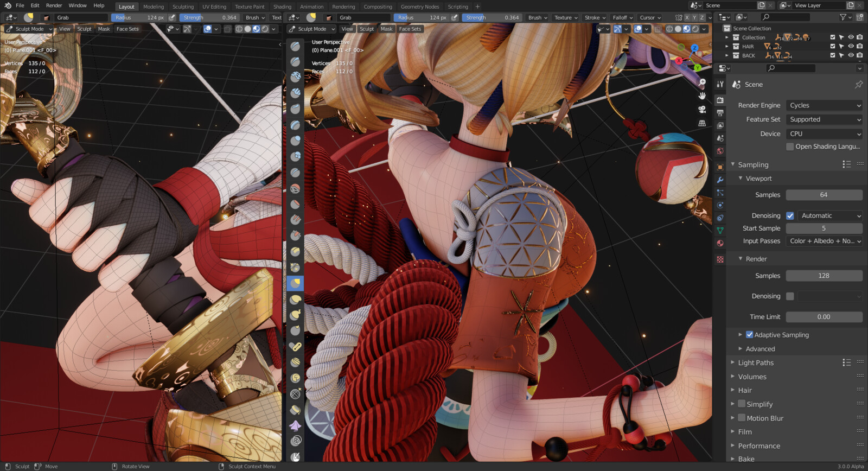Screen dimensions: 868x471
Task: Select the Draw sculpt brush
Action: point(295,46)
